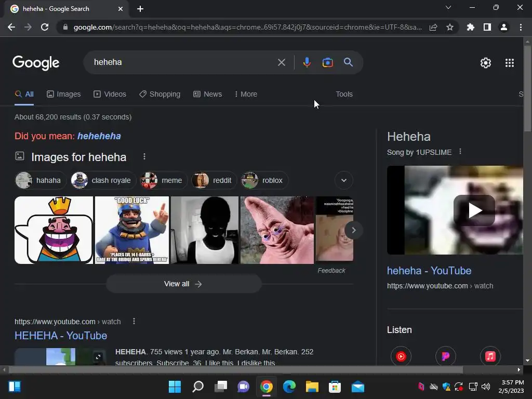
Task: Switch to the Images tab
Action: [64, 94]
